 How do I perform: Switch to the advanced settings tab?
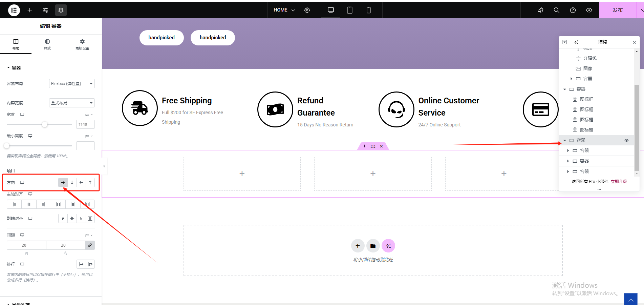click(82, 44)
